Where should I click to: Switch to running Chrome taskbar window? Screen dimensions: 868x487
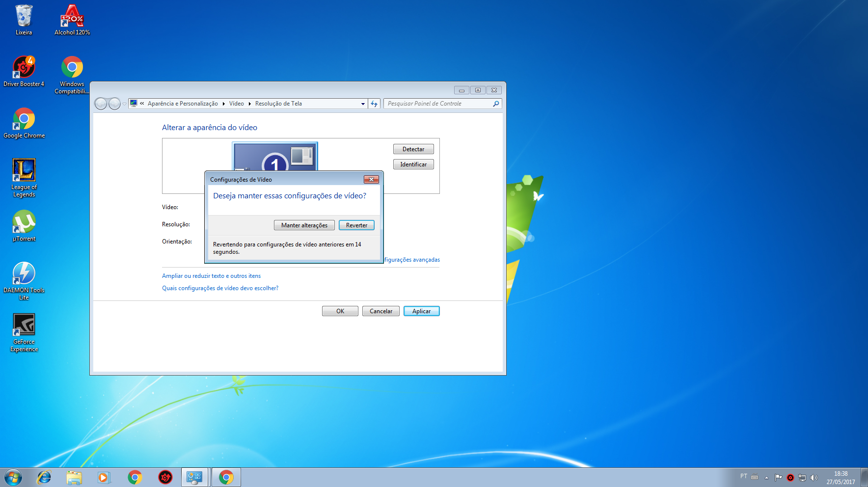pyautogui.click(x=226, y=477)
